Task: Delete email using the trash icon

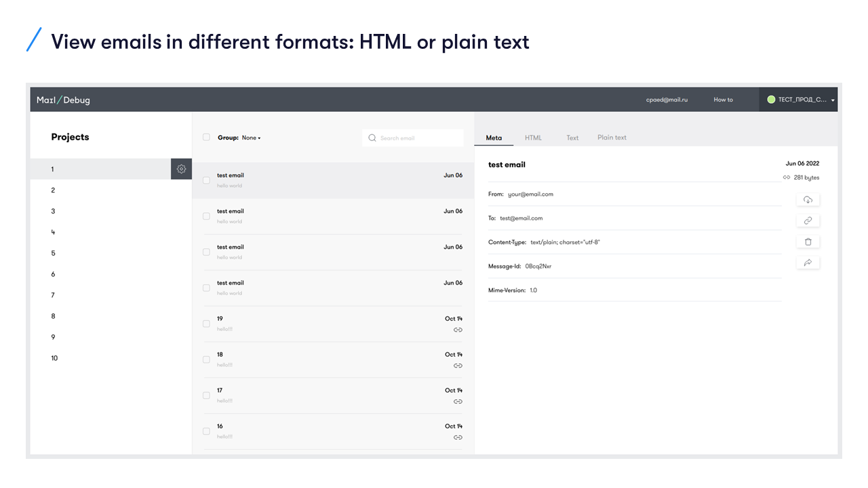Action: pyautogui.click(x=808, y=241)
